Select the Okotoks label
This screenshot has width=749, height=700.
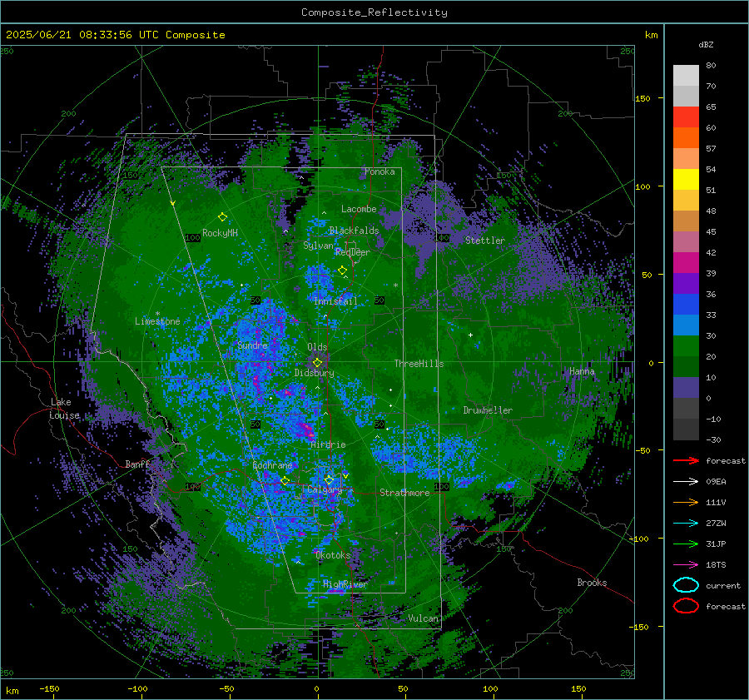click(x=333, y=555)
